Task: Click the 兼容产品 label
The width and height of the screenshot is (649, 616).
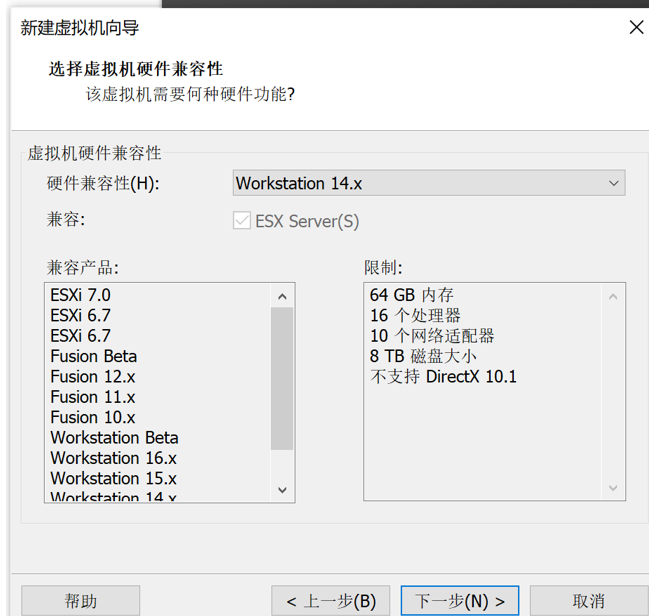Action: tap(83, 267)
